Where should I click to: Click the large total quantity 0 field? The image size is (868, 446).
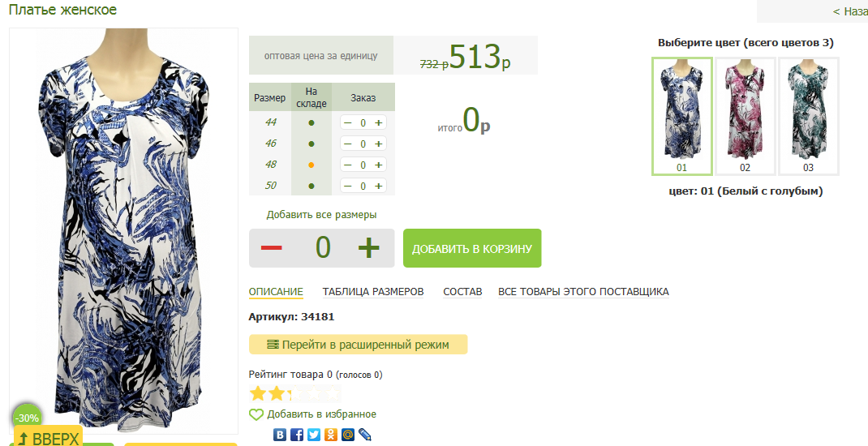click(323, 247)
